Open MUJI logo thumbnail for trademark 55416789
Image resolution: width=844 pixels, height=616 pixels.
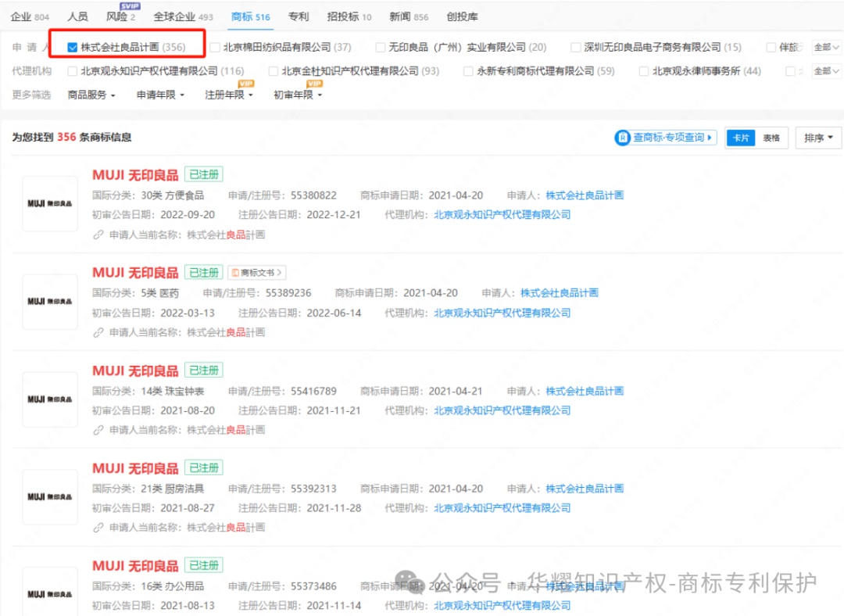(x=50, y=399)
